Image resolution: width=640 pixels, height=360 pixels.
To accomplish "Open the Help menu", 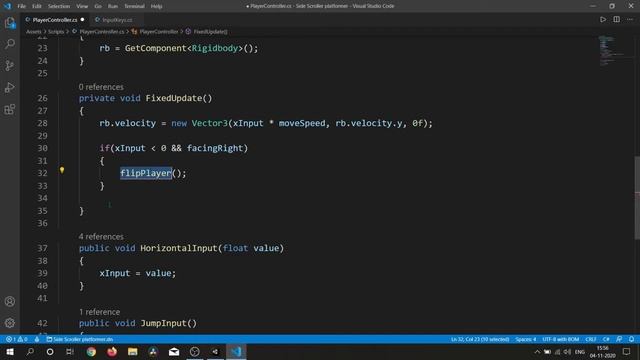I will point(156,6).
